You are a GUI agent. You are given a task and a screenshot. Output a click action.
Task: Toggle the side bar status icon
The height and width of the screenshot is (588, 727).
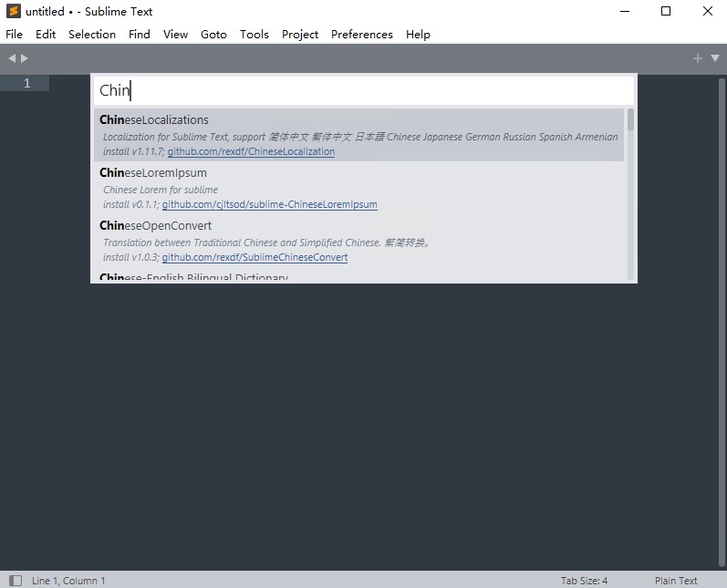(16, 581)
